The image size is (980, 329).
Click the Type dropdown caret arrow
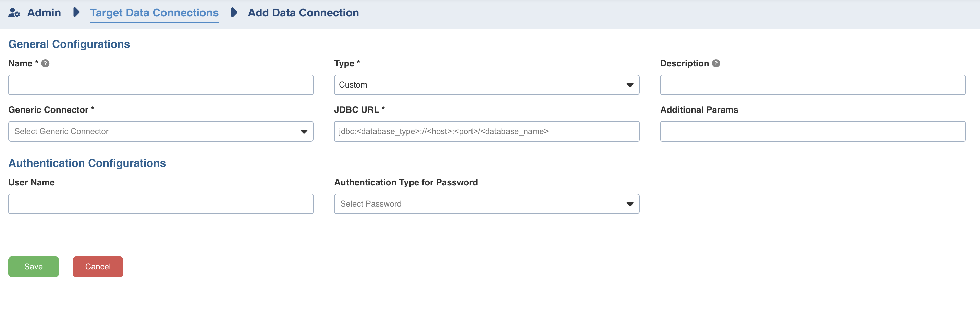629,85
